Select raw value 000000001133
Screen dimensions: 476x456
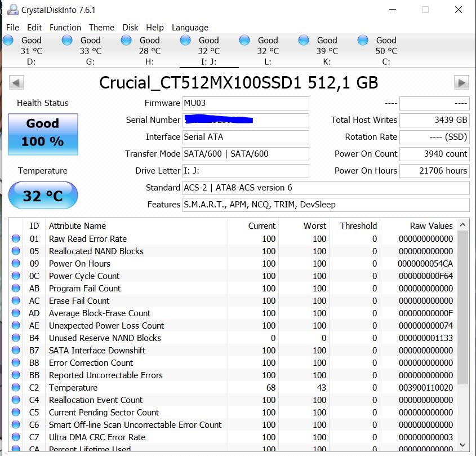426,338
